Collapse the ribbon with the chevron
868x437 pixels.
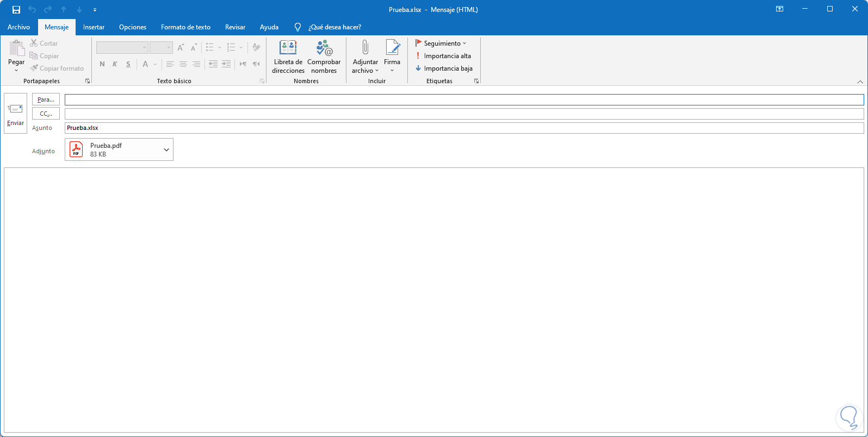coord(860,82)
